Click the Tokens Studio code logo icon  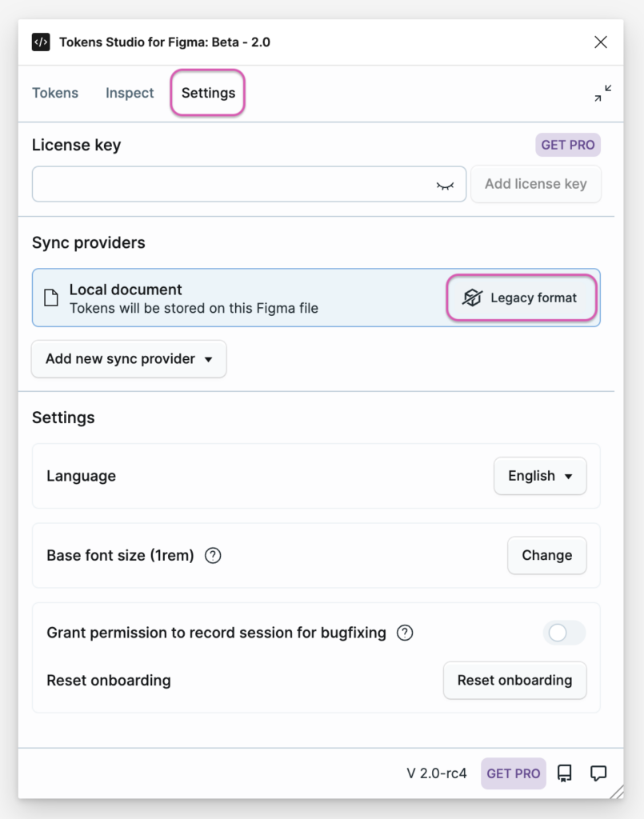[x=41, y=42]
